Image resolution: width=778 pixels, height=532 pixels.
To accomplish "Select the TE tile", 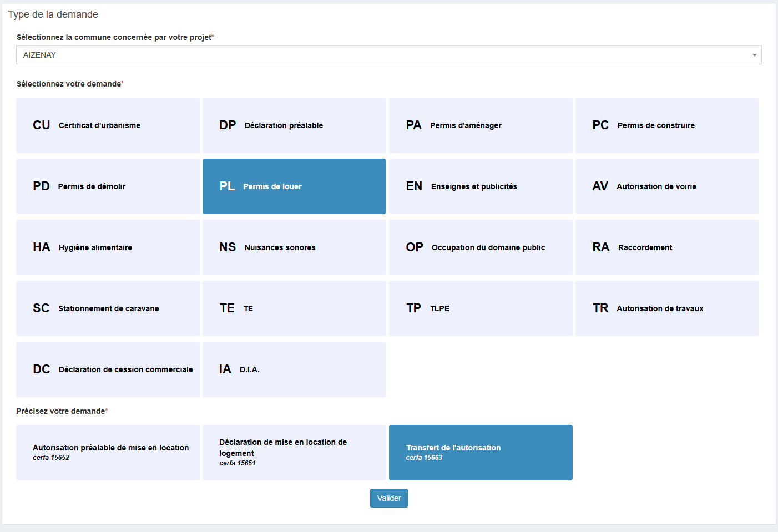I will [x=294, y=308].
